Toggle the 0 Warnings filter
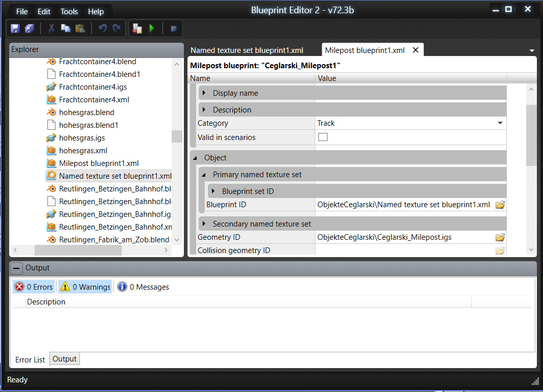This screenshot has width=543, height=392. pos(85,287)
